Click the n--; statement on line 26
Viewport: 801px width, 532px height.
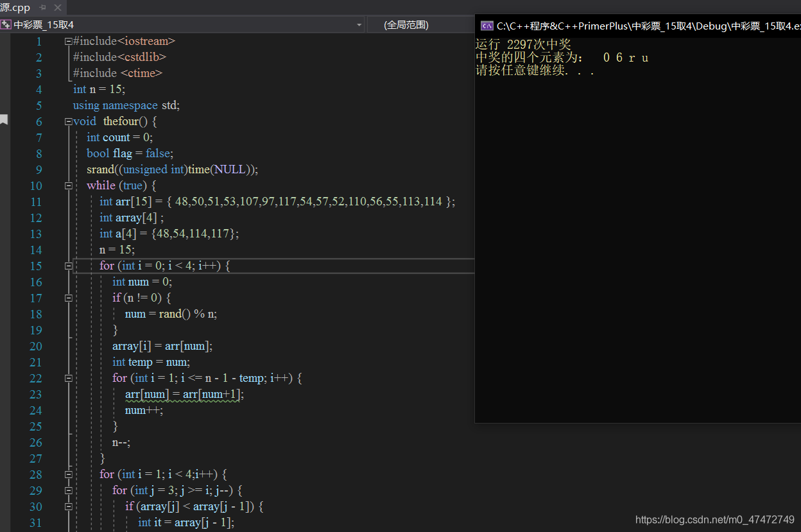pos(121,442)
